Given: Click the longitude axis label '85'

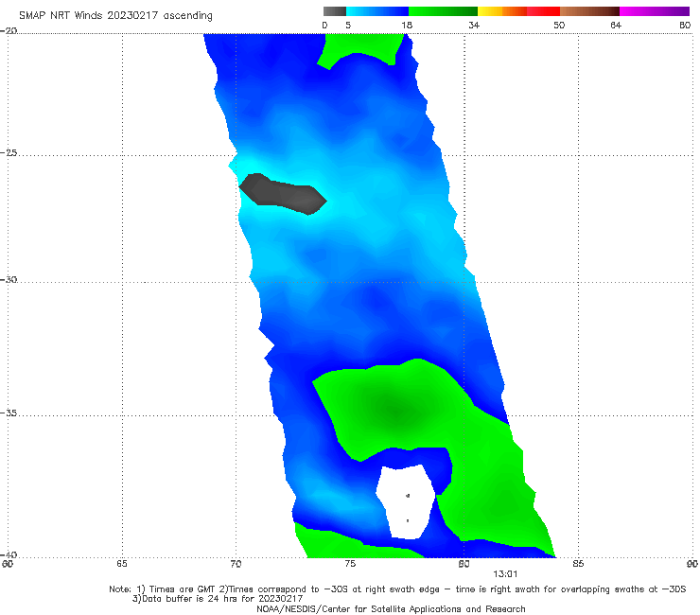Looking at the screenshot, I should point(578,564).
